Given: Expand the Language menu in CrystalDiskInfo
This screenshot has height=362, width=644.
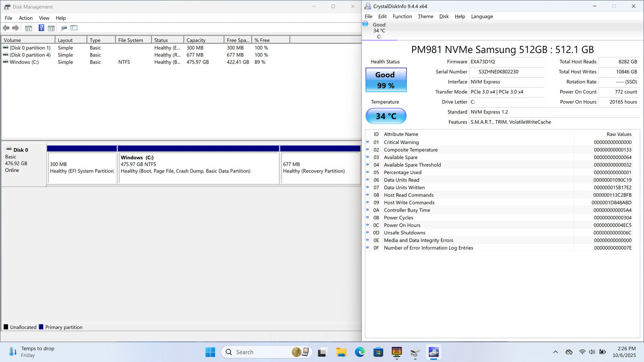Looking at the screenshot, I should tap(482, 16).
